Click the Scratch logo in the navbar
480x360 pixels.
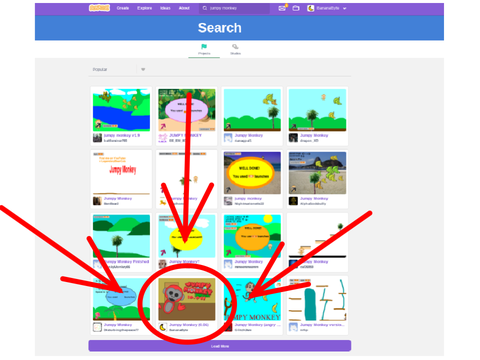tap(99, 8)
